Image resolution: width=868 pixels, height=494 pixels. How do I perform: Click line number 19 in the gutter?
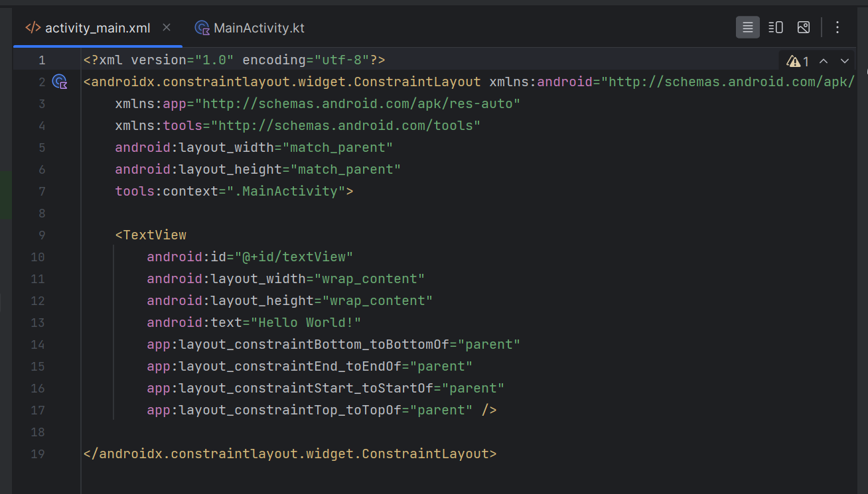pyautogui.click(x=38, y=454)
